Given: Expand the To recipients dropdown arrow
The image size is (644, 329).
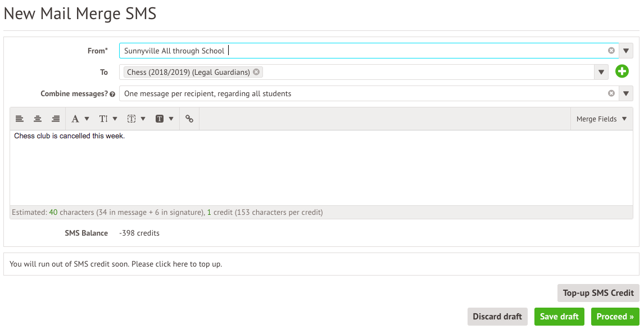Looking at the screenshot, I should pos(601,72).
